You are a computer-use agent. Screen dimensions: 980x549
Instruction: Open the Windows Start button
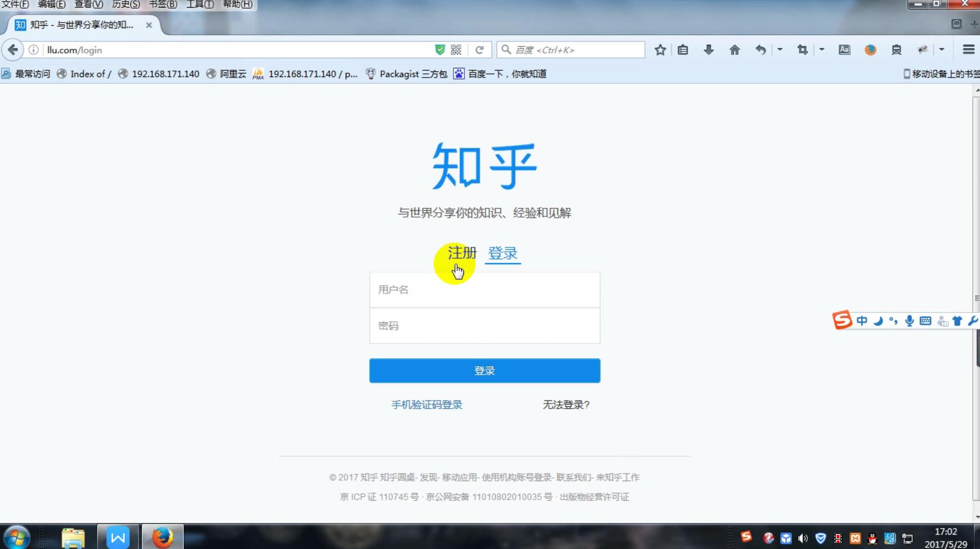tap(16, 538)
